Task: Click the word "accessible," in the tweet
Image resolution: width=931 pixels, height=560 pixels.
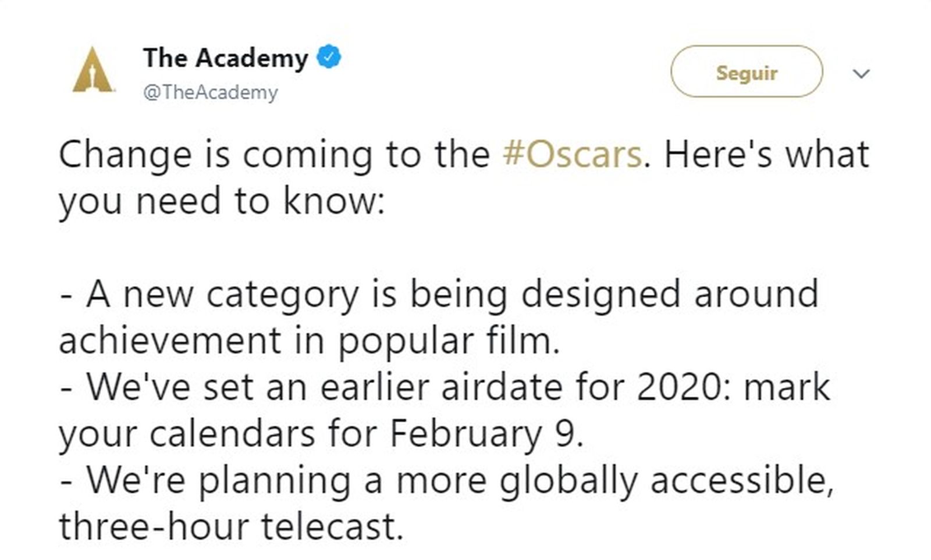Action: pyautogui.click(x=742, y=480)
